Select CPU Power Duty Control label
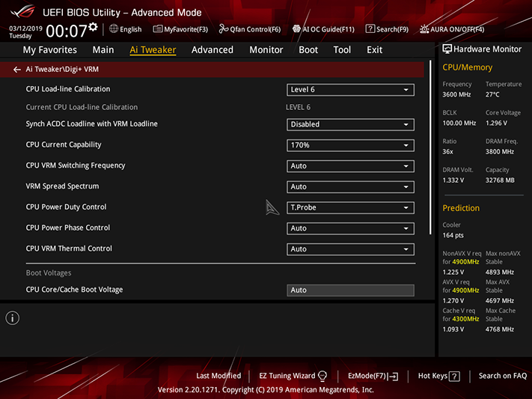The height and width of the screenshot is (399, 532). click(66, 207)
